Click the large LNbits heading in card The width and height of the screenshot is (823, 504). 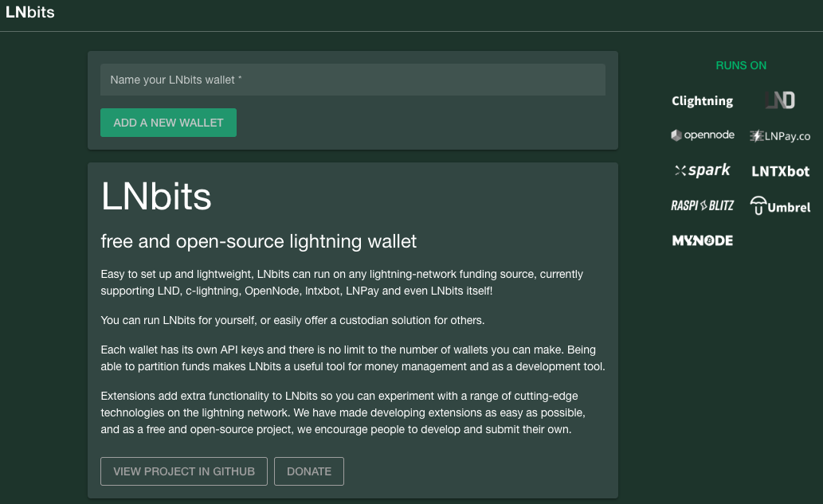(156, 196)
